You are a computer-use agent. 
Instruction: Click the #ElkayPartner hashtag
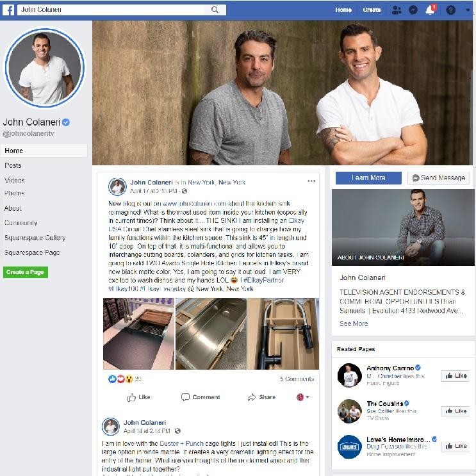[263, 280]
